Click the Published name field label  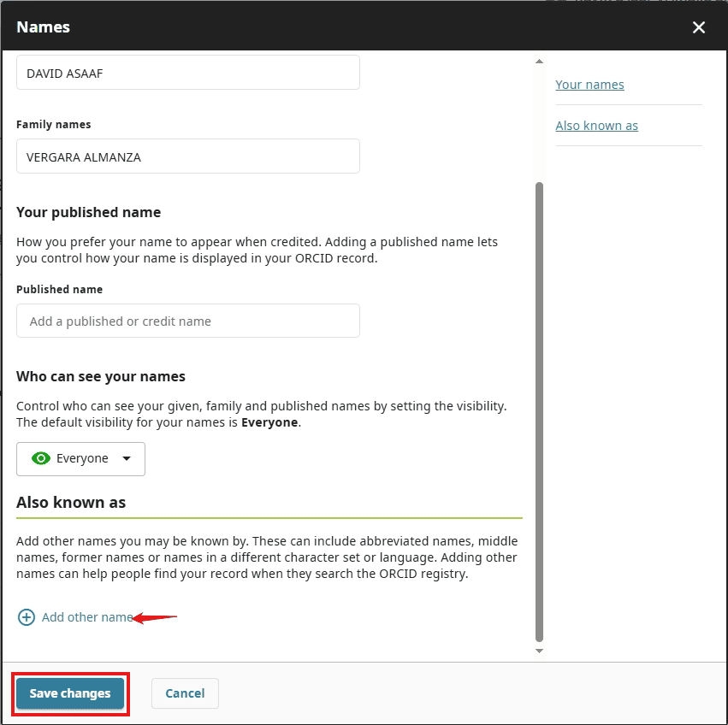coord(60,290)
